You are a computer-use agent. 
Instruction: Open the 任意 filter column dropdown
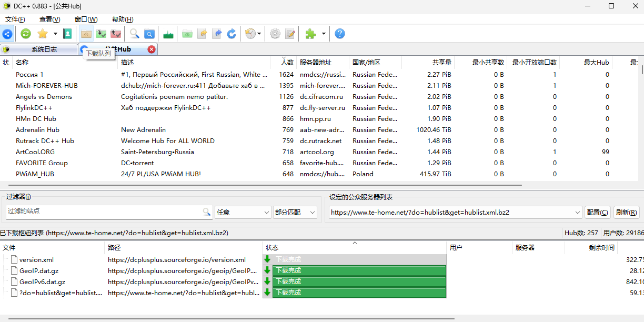[243, 212]
